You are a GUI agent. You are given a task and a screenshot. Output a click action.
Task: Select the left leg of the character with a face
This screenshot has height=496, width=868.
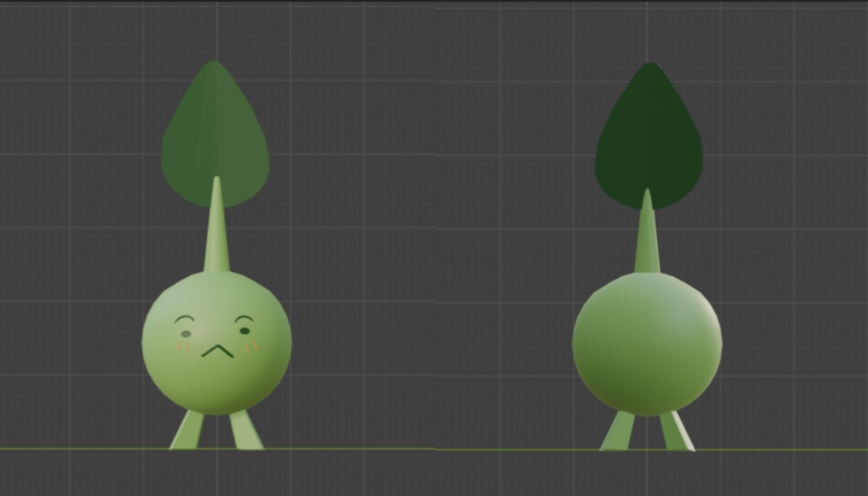pyautogui.click(x=187, y=430)
